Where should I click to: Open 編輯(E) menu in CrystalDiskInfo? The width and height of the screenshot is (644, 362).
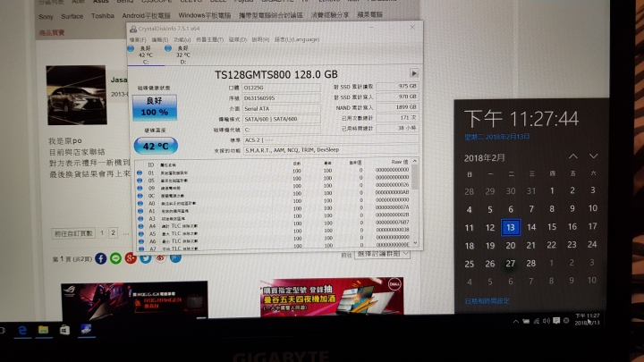coord(160,40)
